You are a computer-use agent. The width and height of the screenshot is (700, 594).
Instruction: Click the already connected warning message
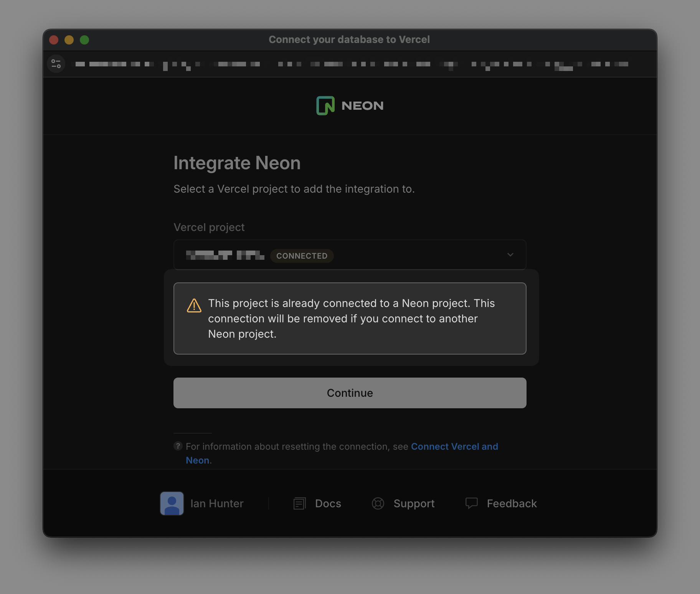point(350,318)
